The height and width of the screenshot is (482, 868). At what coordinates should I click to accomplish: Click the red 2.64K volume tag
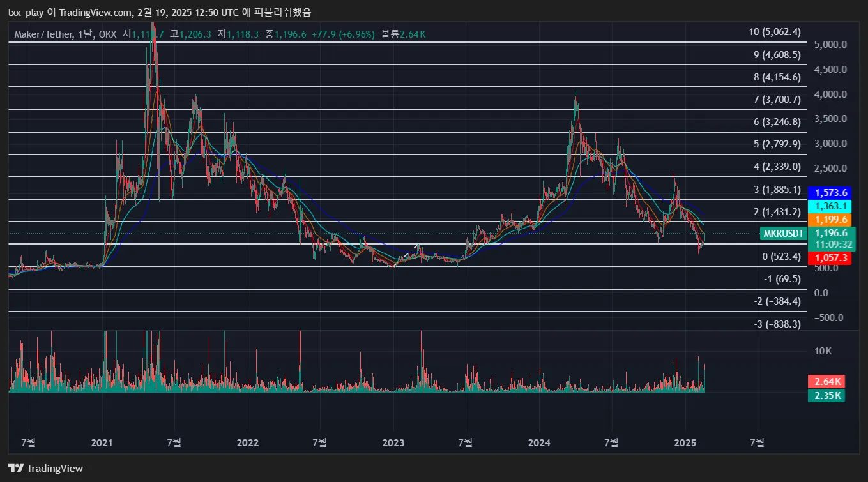[x=826, y=382]
